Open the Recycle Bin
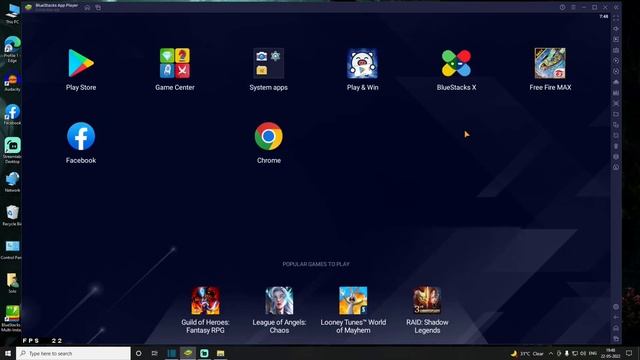Image resolution: width=640 pixels, height=360 pixels. [x=12, y=216]
